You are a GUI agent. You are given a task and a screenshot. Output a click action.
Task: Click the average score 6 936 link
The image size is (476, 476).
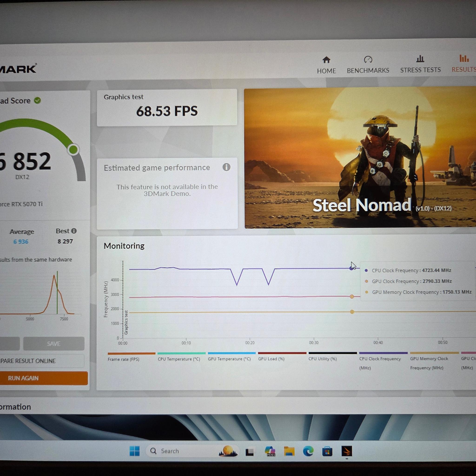(21, 241)
